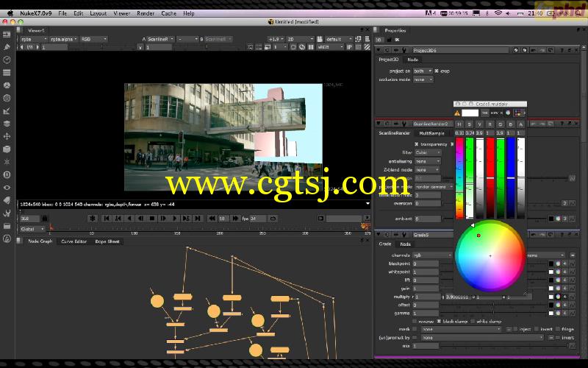This screenshot has height=368, width=588.
Task: Open the Channel nodes toolbar menu
Action: click(7, 72)
